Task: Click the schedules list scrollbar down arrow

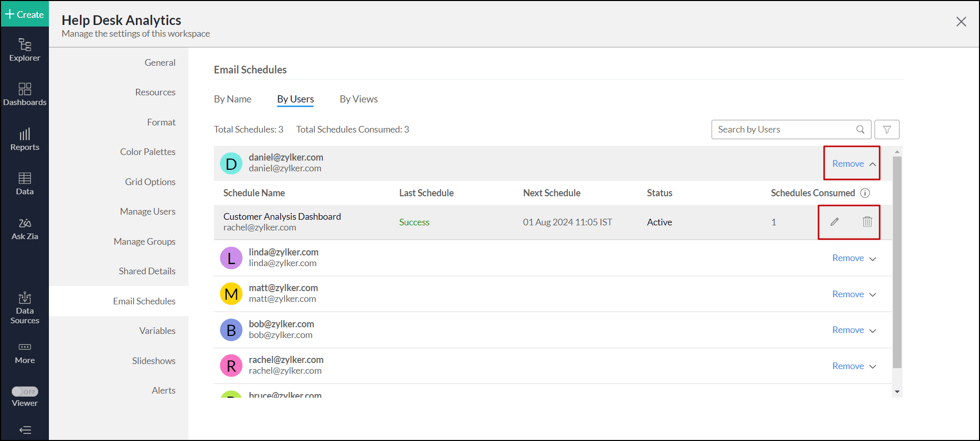Action: pos(897,392)
